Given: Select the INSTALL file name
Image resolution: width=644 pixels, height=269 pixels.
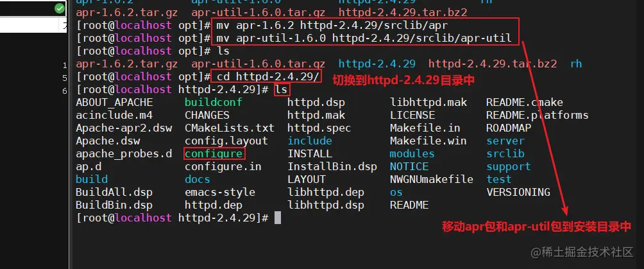Looking at the screenshot, I should (310, 154).
